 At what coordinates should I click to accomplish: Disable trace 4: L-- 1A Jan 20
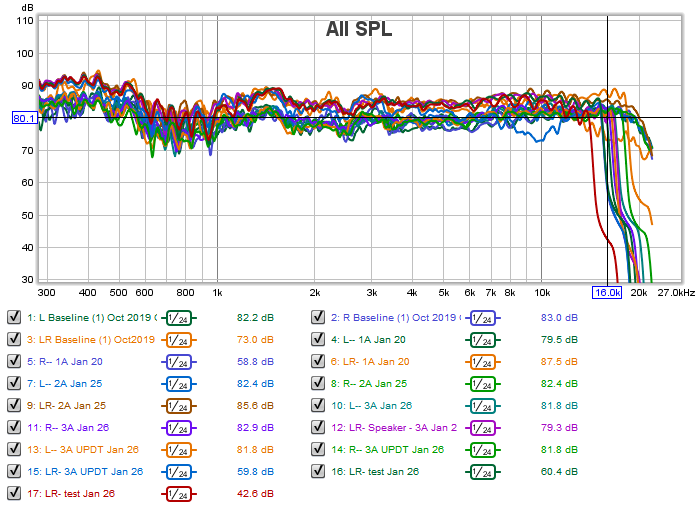(318, 340)
